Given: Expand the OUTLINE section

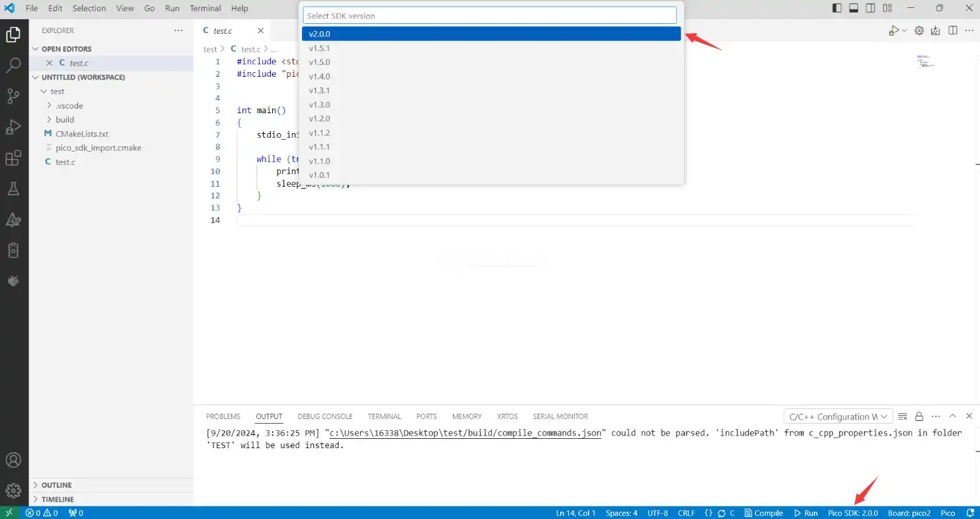Looking at the screenshot, I should (x=56, y=485).
